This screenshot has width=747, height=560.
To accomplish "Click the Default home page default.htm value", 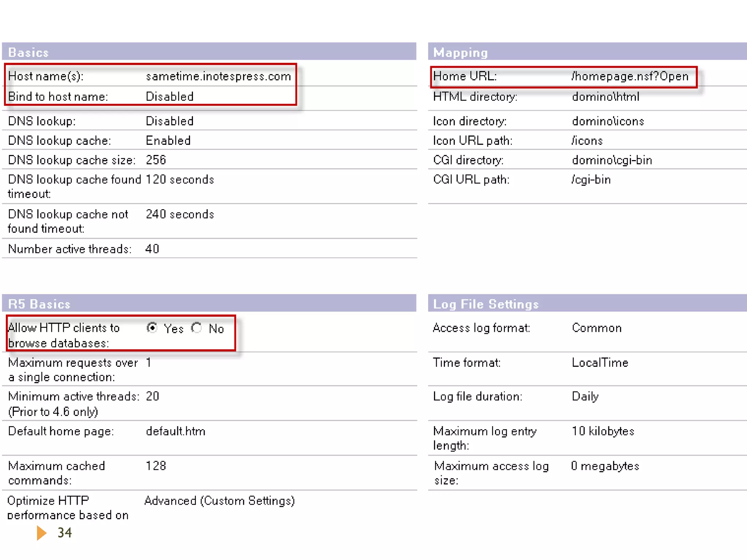I will pyautogui.click(x=175, y=431).
